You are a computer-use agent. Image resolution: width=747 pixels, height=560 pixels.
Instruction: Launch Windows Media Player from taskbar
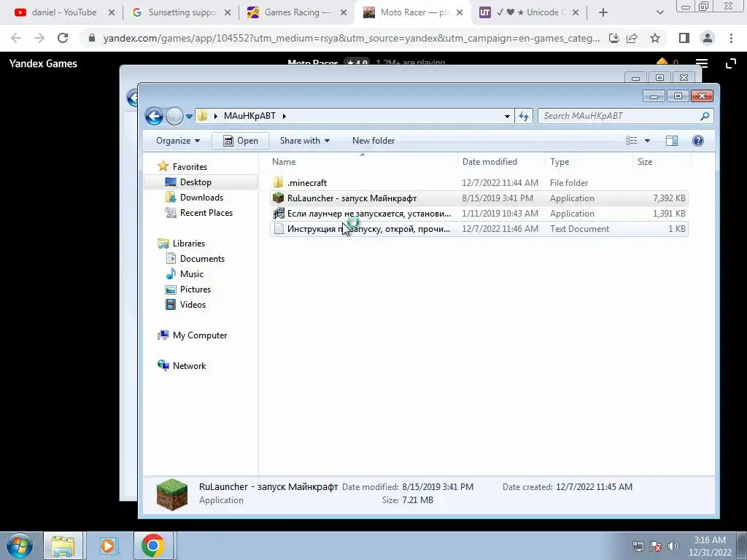[x=108, y=545]
